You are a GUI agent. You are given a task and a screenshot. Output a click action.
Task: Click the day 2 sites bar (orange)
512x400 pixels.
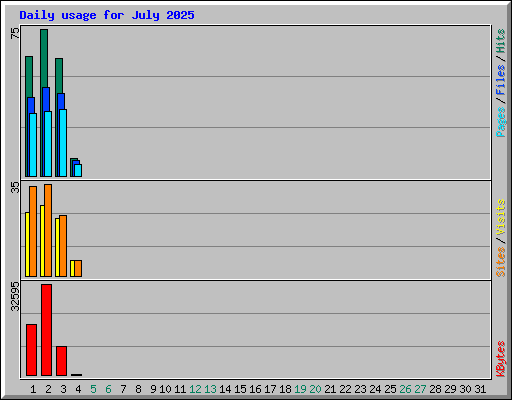[48, 230]
